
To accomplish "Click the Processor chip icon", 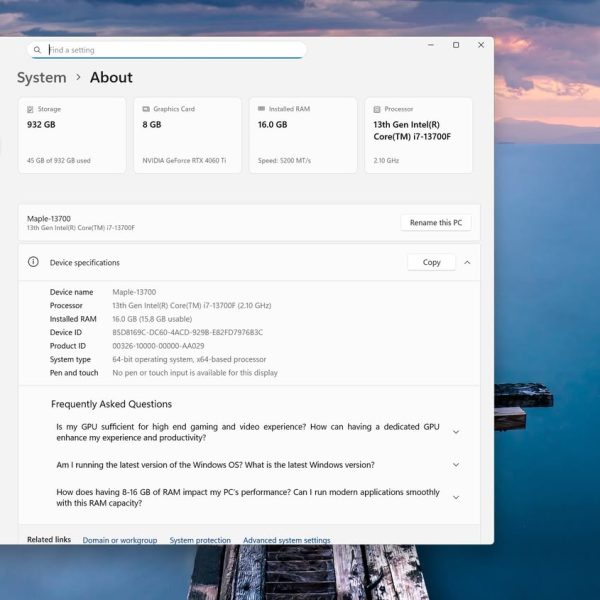I will [x=377, y=109].
